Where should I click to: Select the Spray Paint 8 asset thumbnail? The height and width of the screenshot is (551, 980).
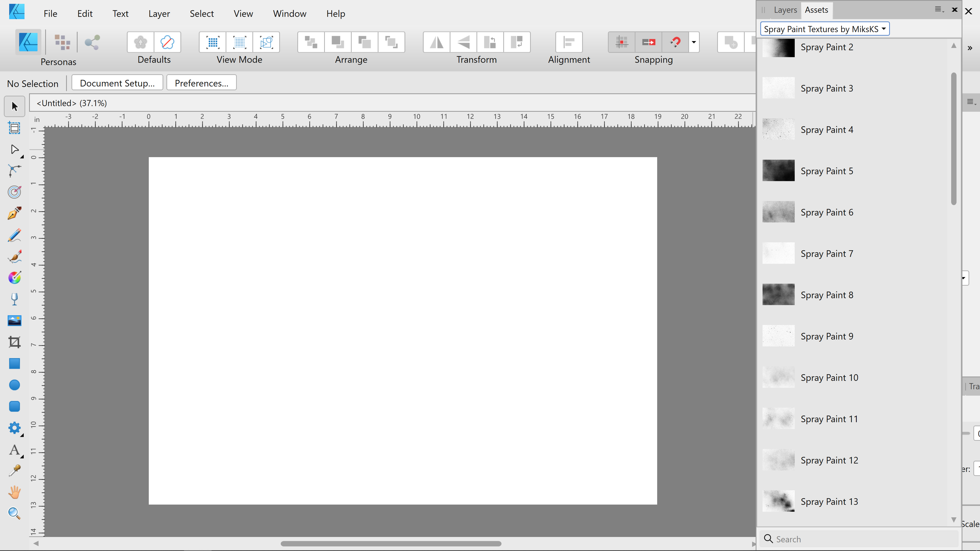coord(778,294)
